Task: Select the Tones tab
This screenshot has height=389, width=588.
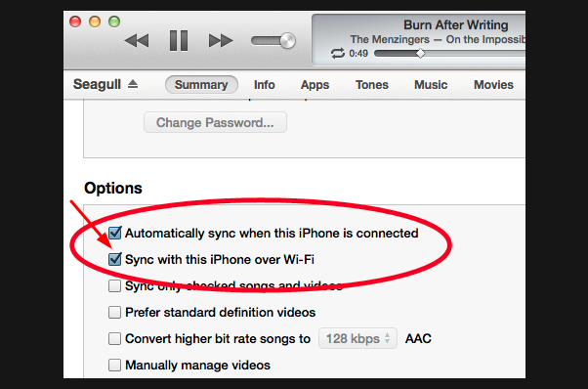Action: (372, 85)
